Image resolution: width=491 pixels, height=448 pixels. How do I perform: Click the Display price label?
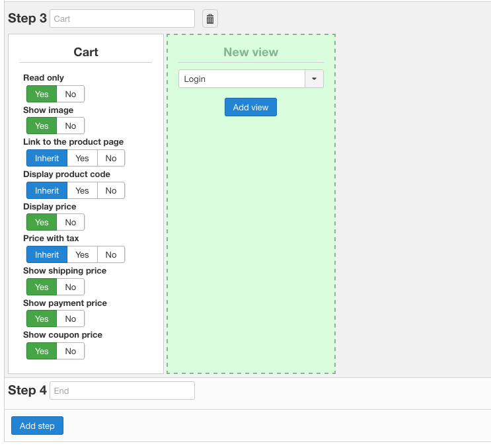[x=50, y=207]
